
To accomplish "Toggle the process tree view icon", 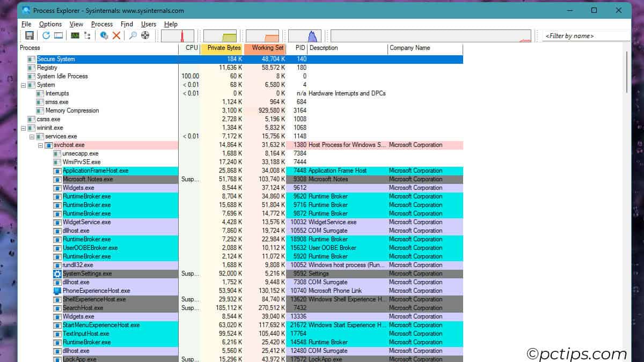I will click(87, 35).
